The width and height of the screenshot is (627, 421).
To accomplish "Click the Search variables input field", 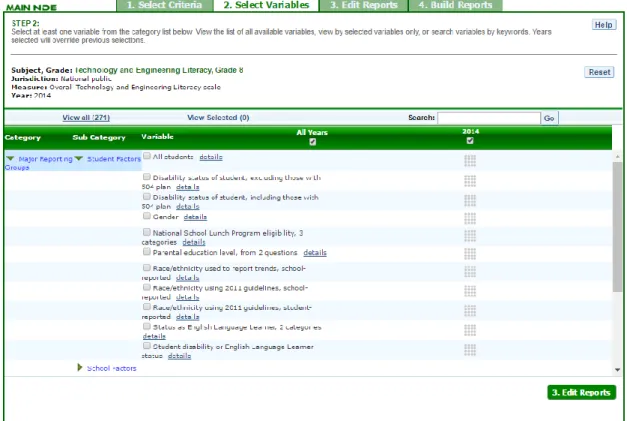I will tap(489, 118).
